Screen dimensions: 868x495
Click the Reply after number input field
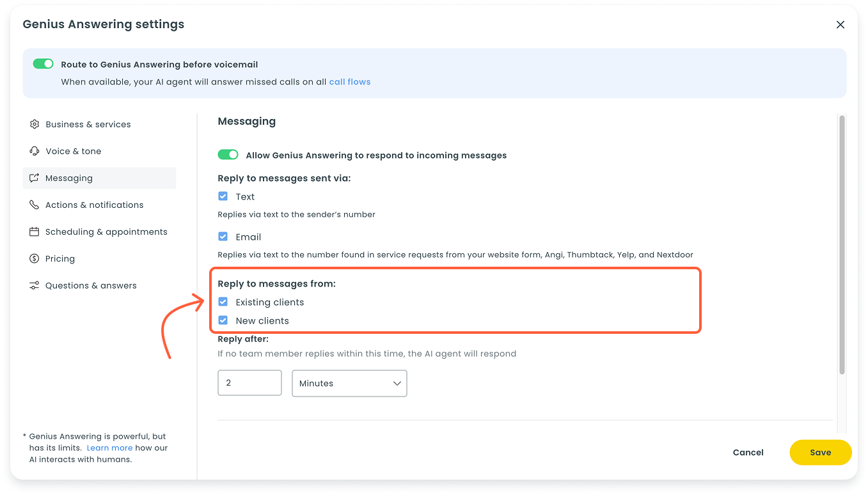tap(249, 383)
